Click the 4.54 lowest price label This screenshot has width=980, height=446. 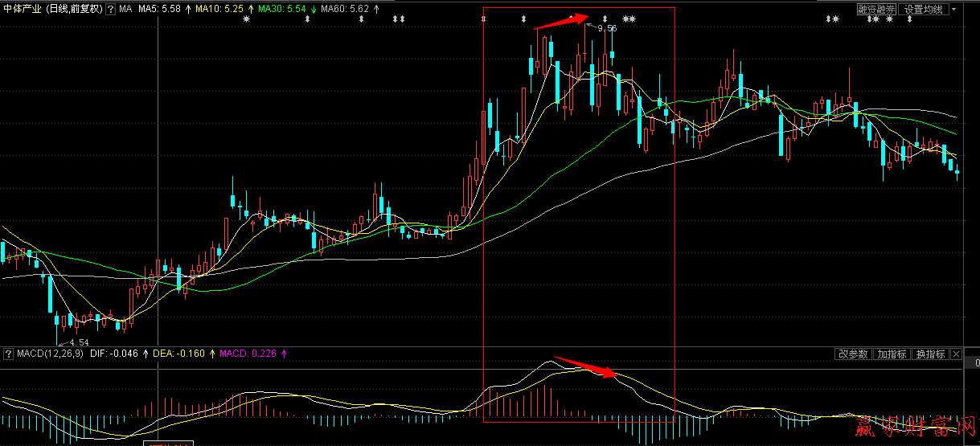tap(76, 342)
